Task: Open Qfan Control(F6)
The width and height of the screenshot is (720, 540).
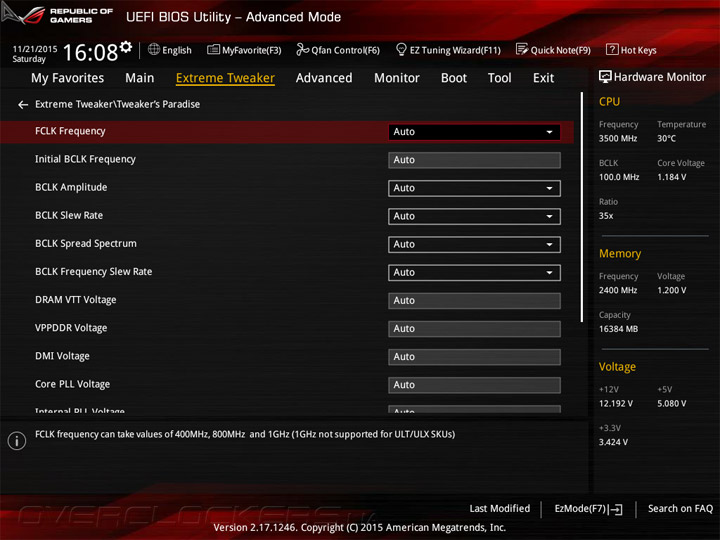Action: (x=338, y=50)
